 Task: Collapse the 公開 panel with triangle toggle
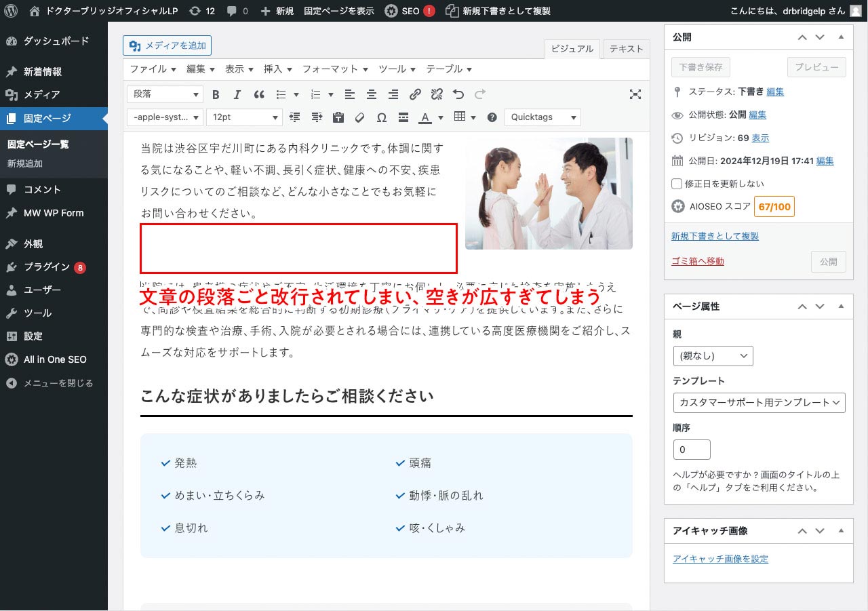point(841,37)
